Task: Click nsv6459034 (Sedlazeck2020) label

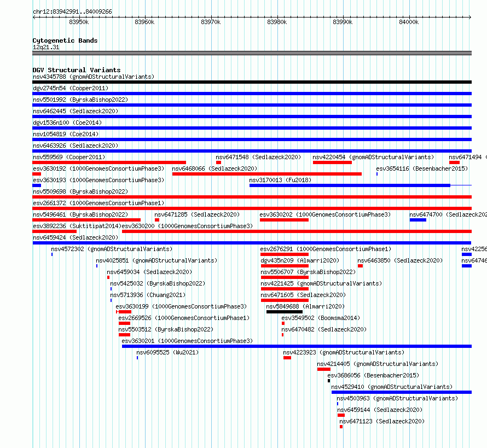Action: [149, 272]
